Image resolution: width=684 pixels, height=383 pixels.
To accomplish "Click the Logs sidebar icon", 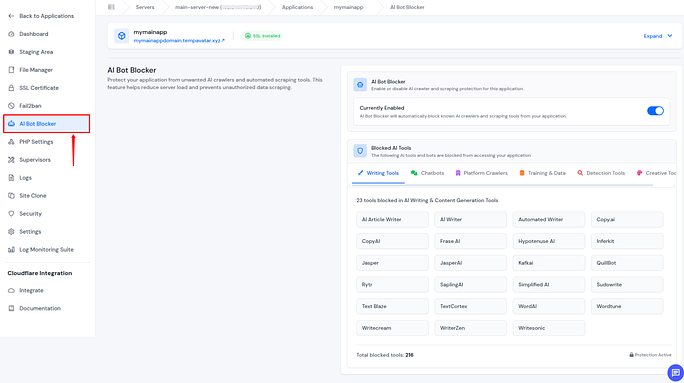I will pos(11,178).
